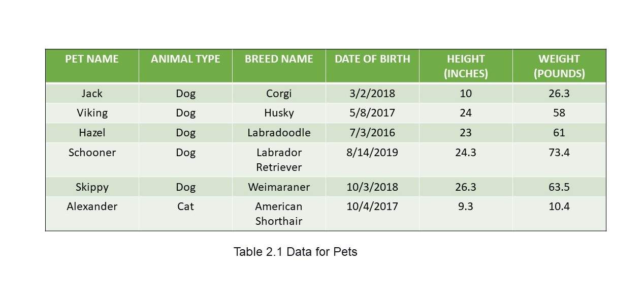Click the date 10/4/2017 cell

click(x=372, y=214)
